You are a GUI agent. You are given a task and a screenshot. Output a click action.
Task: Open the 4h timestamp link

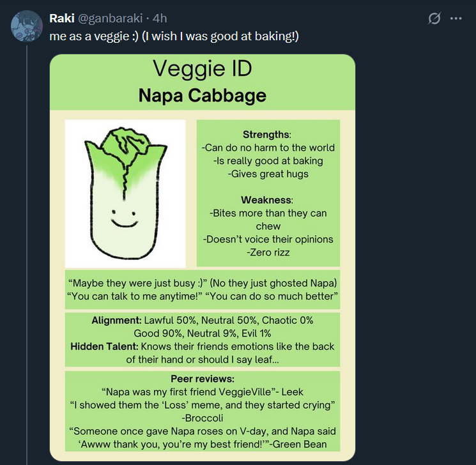(x=159, y=19)
